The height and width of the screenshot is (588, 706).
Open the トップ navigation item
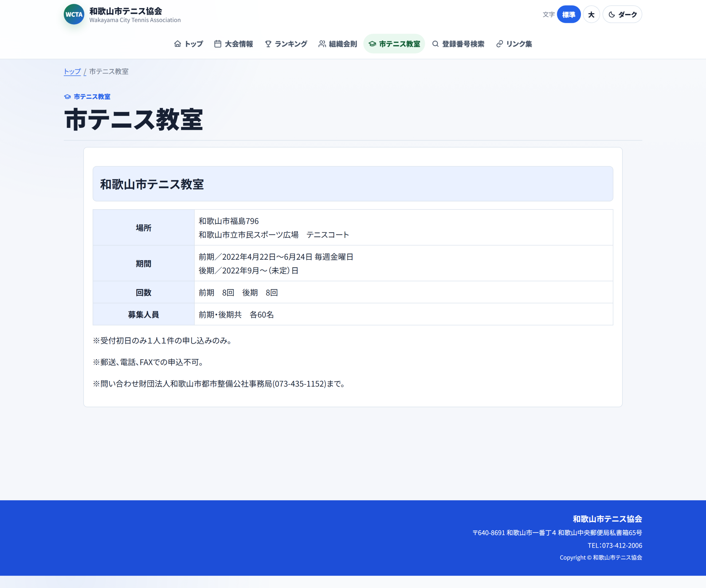coord(189,44)
